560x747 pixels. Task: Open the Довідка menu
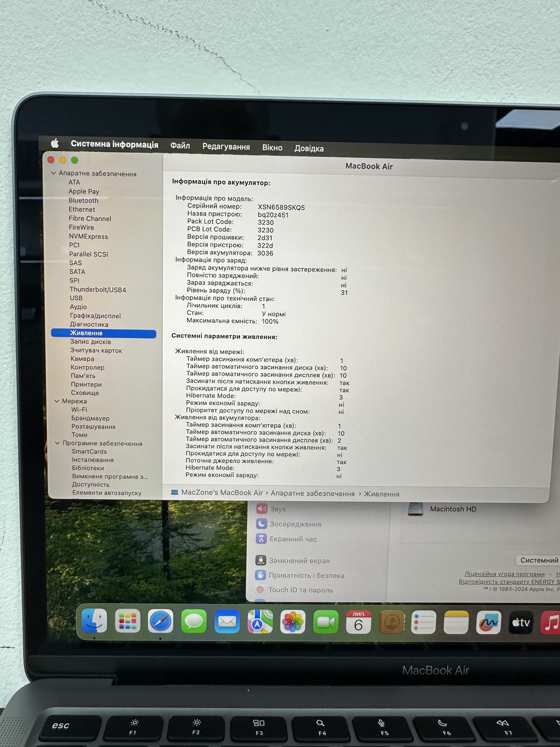click(309, 148)
